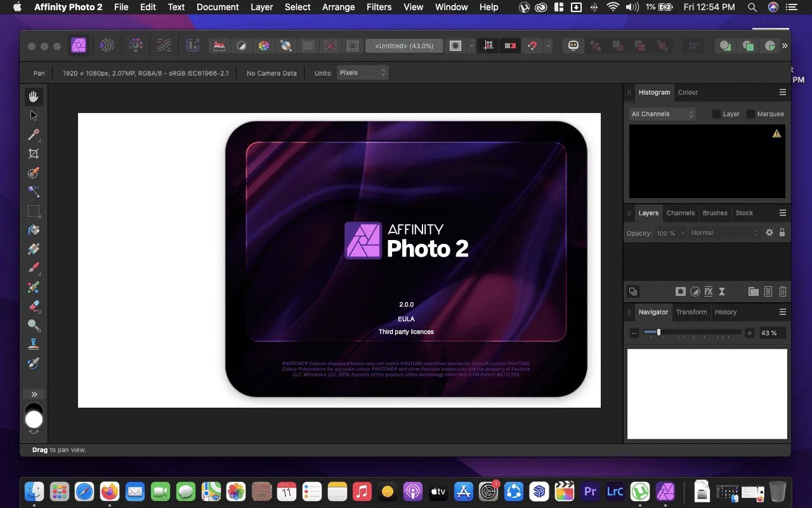The image size is (812, 508).
Task: Select the Paint Brush tool
Action: (x=34, y=268)
